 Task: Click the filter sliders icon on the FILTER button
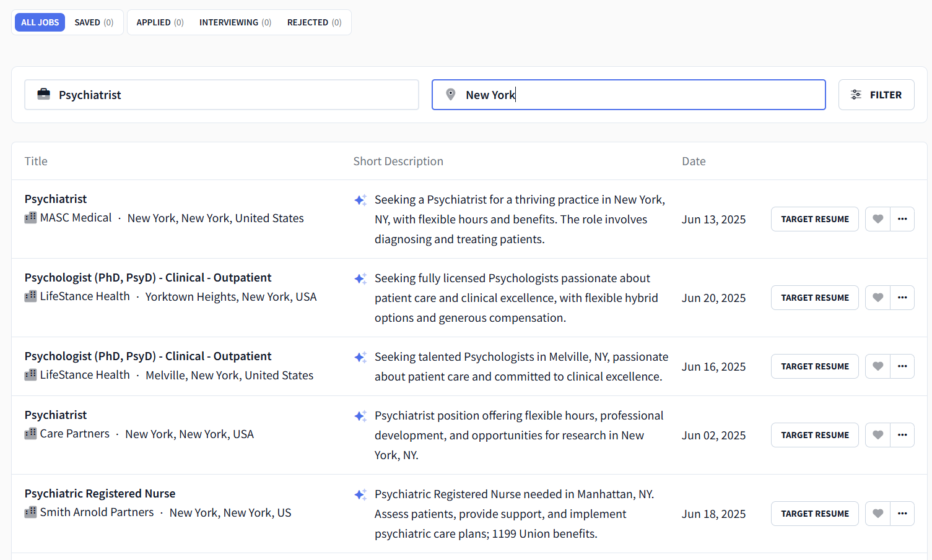click(856, 94)
